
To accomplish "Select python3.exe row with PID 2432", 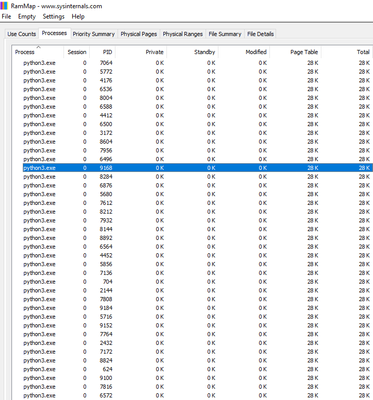I will coord(198,343).
